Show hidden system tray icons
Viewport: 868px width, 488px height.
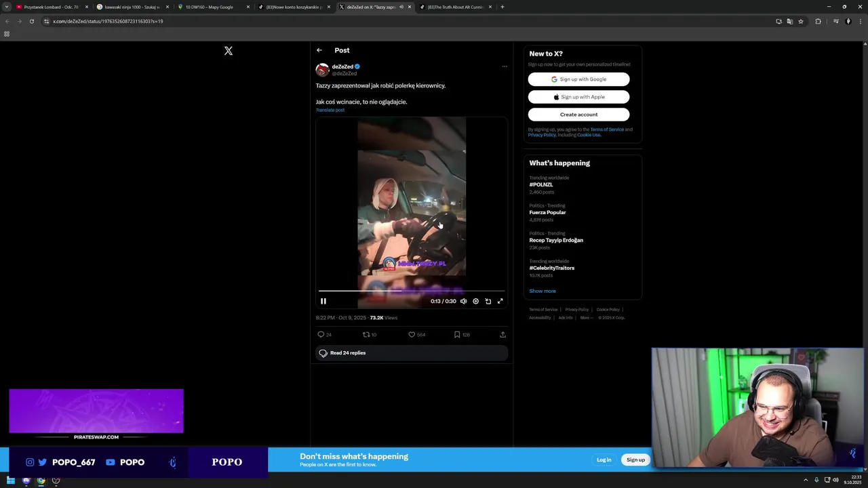(x=806, y=481)
